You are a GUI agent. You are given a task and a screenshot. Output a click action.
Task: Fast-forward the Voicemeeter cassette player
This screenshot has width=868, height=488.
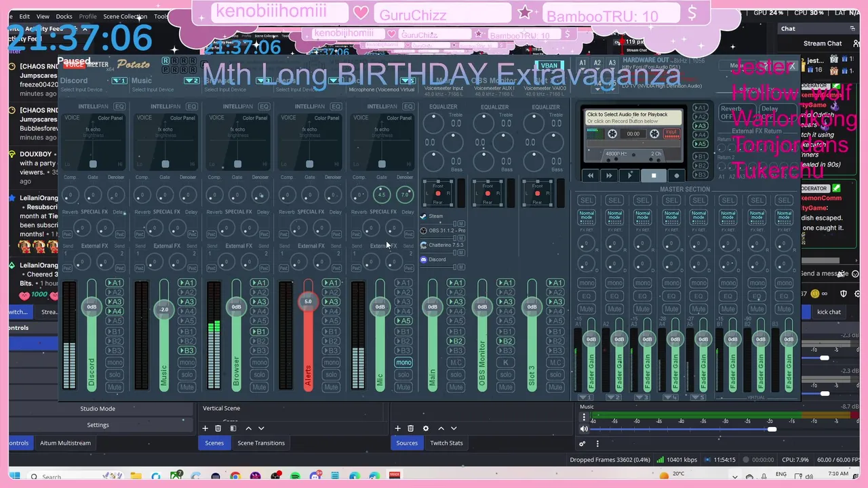pyautogui.click(x=609, y=176)
